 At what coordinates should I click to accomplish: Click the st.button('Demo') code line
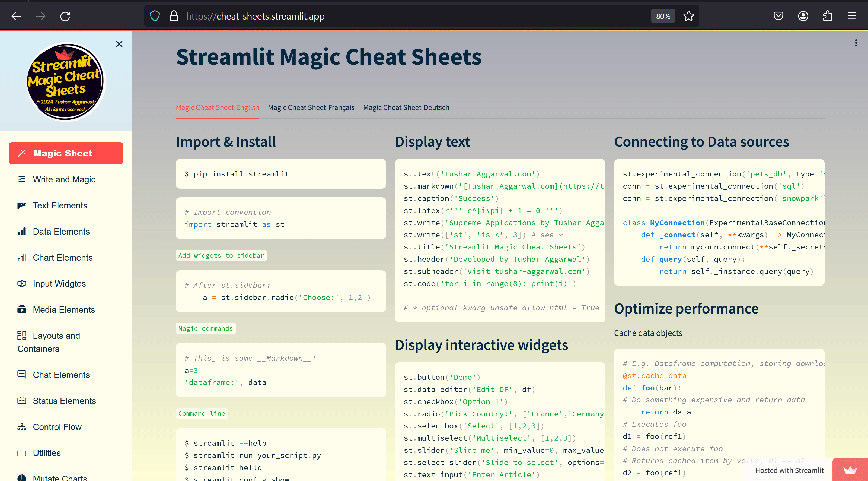[x=442, y=377]
